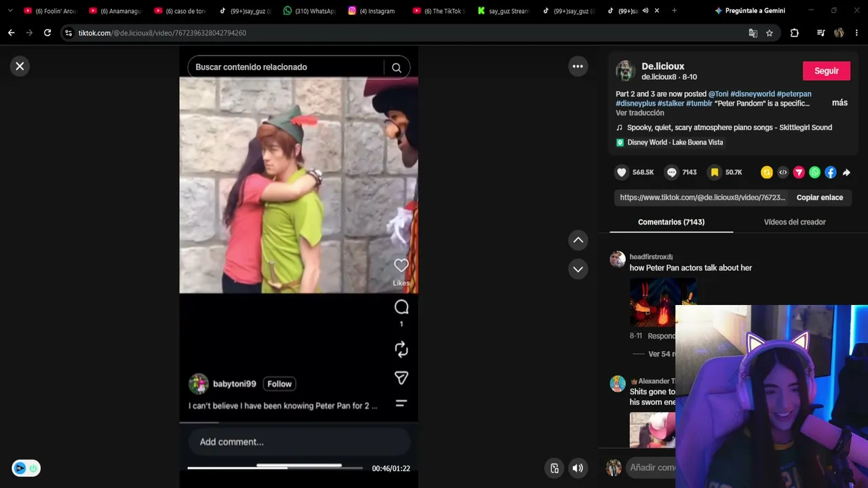Click the embed code icon
868x488 pixels.
point(783,172)
